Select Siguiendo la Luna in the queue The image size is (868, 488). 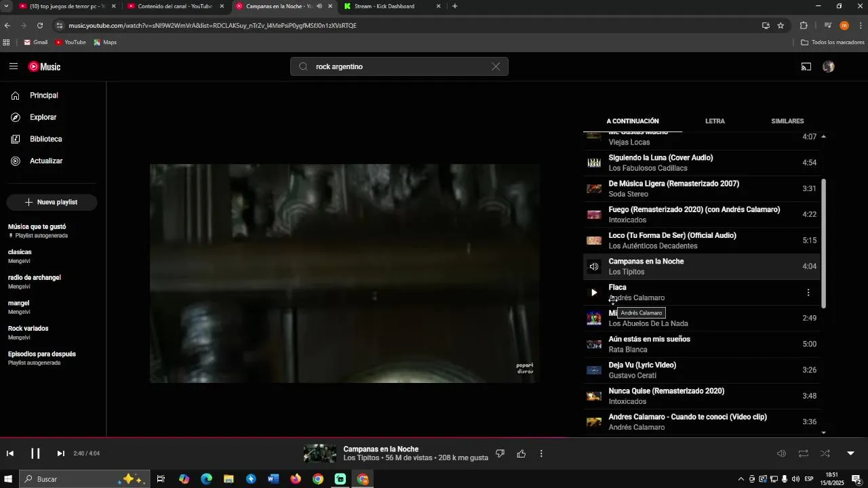(702, 163)
